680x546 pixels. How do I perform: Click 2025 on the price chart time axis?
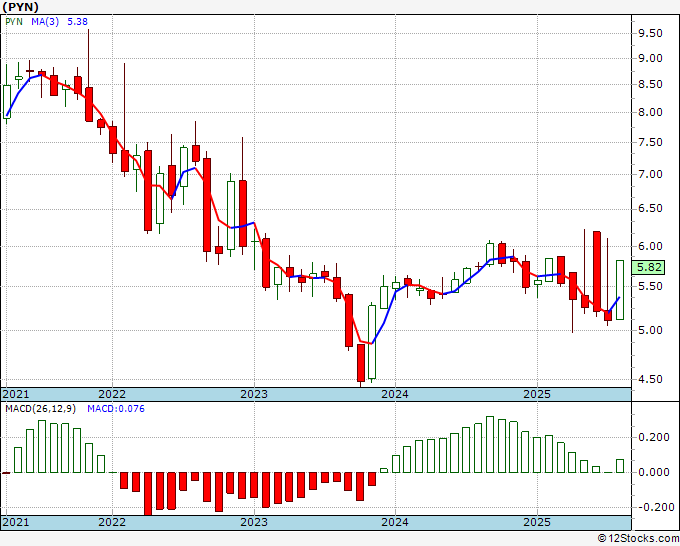click(x=537, y=394)
